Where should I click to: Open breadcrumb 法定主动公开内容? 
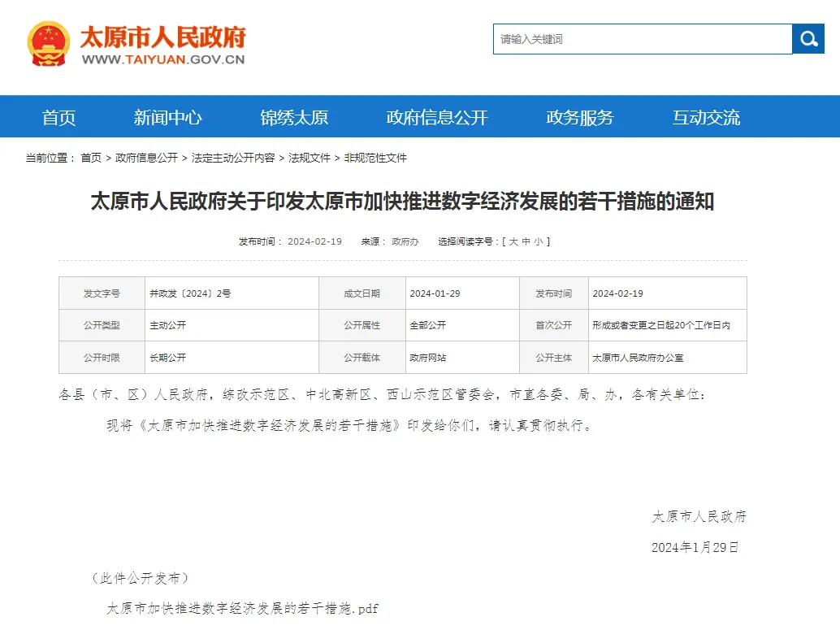point(233,158)
